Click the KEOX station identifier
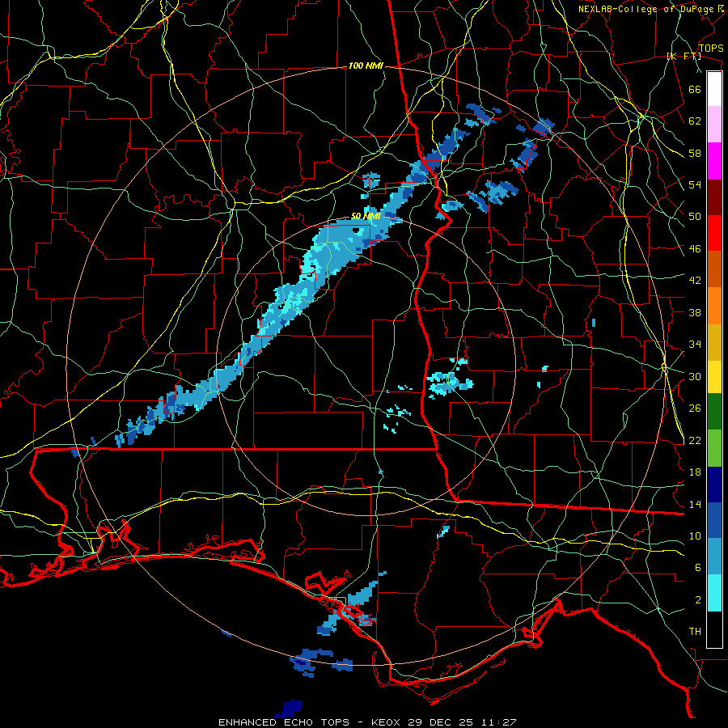 [387, 722]
